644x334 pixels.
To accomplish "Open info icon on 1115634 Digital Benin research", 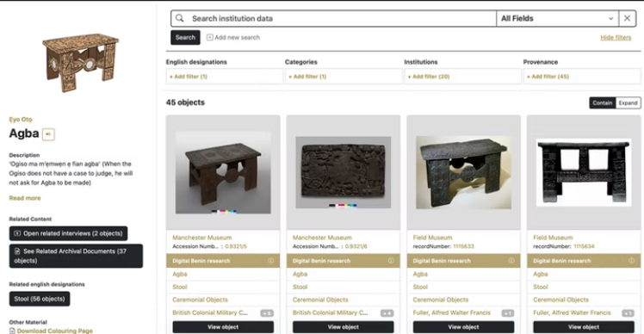I will pyautogui.click(x=631, y=261).
